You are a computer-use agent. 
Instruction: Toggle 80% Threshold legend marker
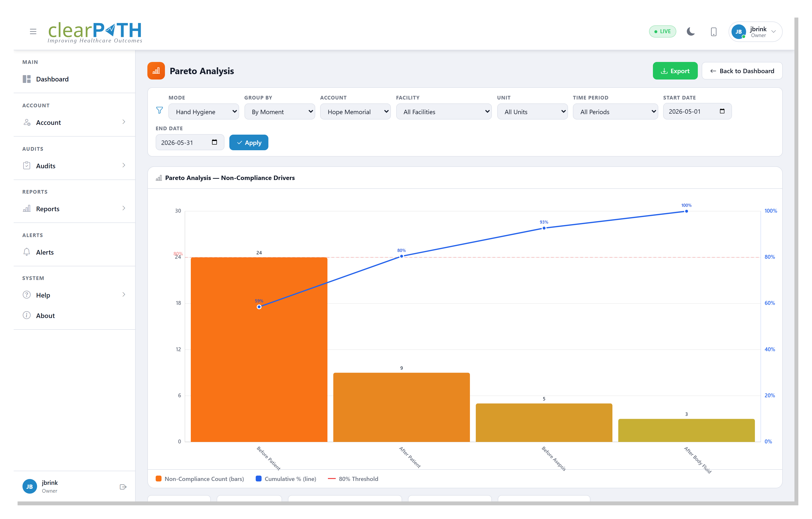[x=332, y=479]
